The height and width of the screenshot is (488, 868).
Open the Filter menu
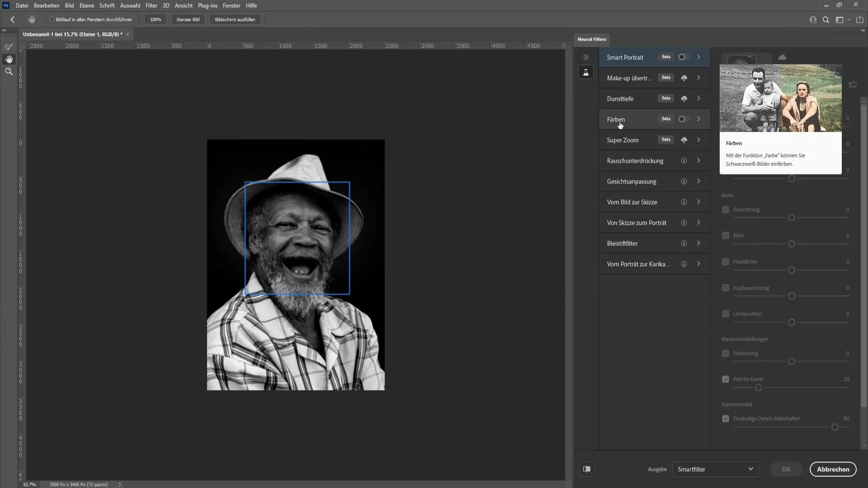pyautogui.click(x=151, y=5)
